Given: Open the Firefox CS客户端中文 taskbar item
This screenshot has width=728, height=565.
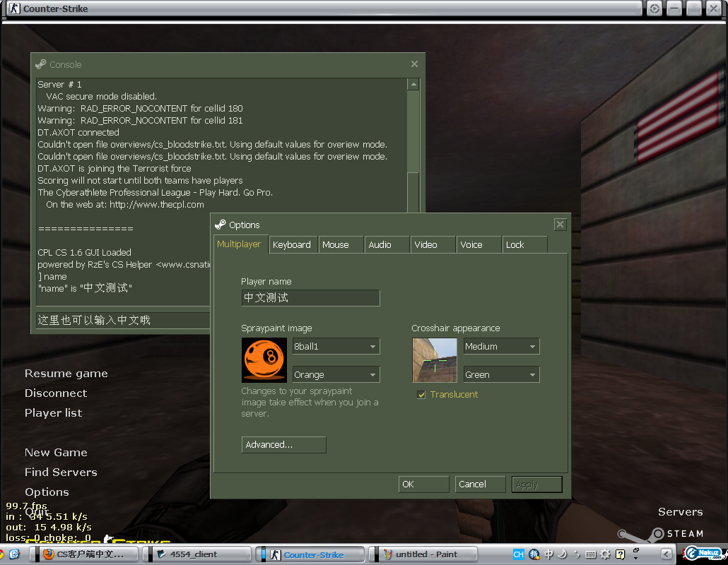Looking at the screenshot, I should [x=85, y=554].
